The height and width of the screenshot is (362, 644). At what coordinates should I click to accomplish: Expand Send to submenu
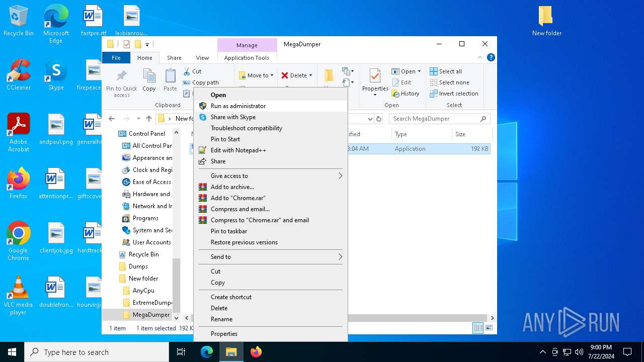pyautogui.click(x=270, y=257)
